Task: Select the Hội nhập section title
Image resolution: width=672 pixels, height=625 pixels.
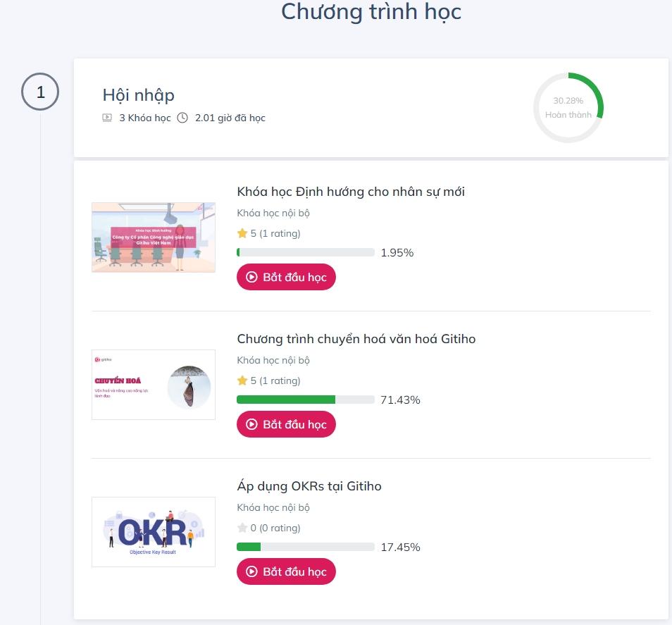Action: [x=138, y=95]
